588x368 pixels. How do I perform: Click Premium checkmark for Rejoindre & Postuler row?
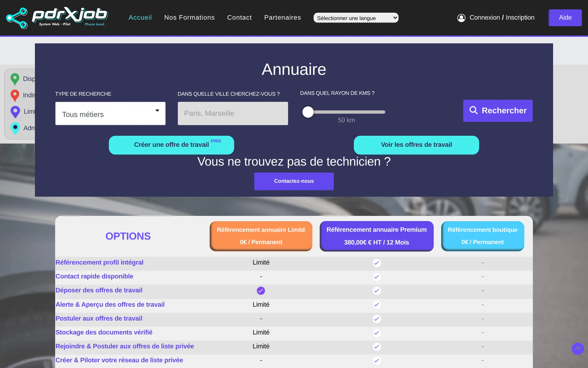pos(377,347)
